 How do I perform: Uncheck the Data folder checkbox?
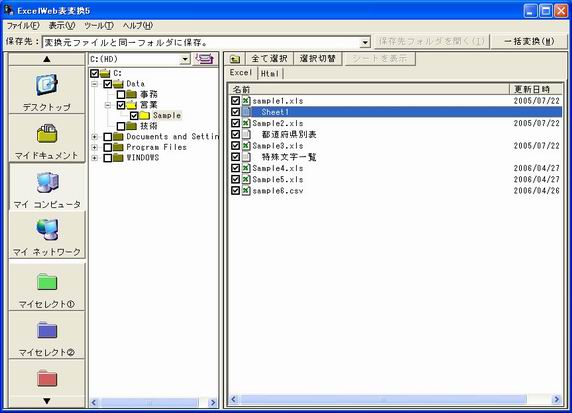click(x=108, y=84)
